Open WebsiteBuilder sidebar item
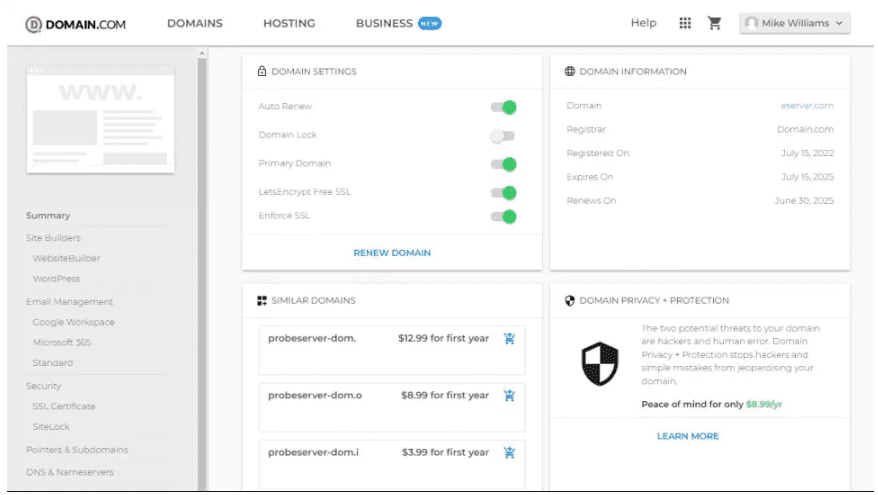This screenshot has height=495, width=878. 66,258
